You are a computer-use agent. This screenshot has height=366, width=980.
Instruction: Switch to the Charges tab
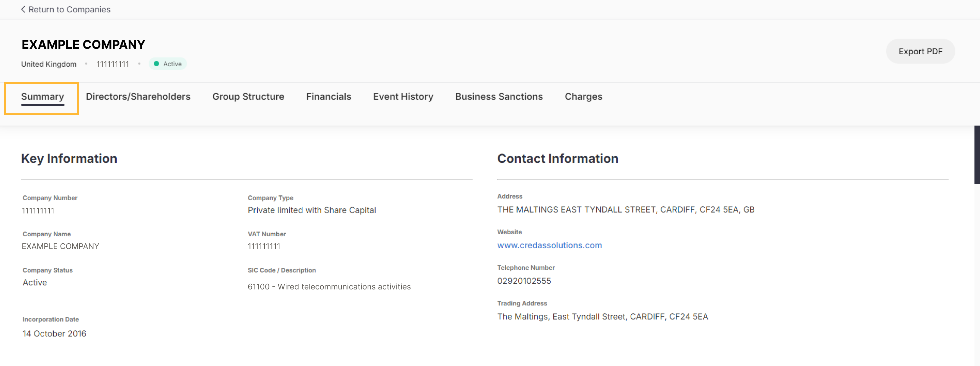(x=583, y=97)
